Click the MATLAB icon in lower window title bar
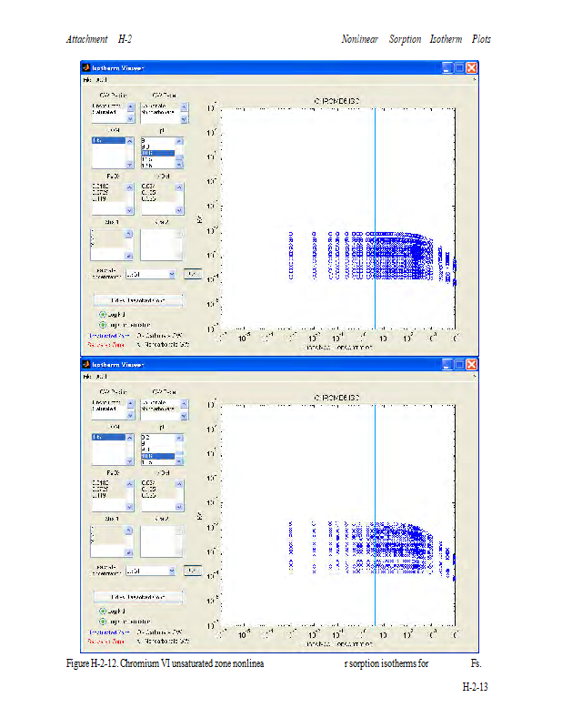This screenshot has width=562, height=728. (x=86, y=364)
